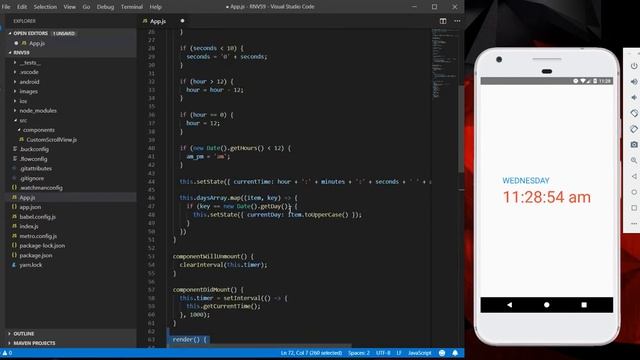Click the emulator sidebar back triangle icon
Screen dimensions: 640x360
(634, 176)
